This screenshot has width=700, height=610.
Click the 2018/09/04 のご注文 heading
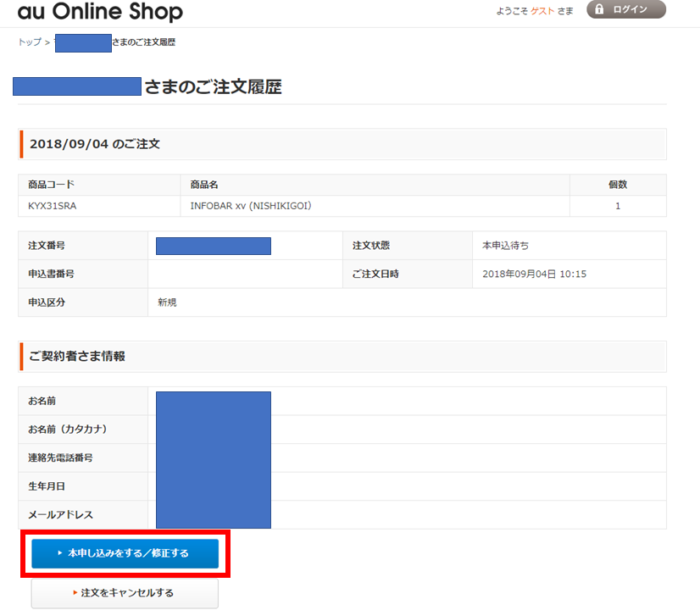(95, 144)
